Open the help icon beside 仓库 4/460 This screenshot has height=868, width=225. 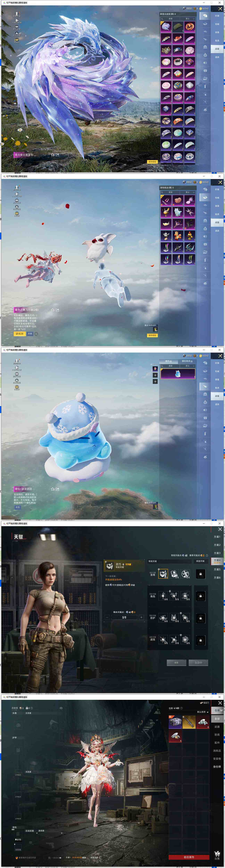coord(182,708)
